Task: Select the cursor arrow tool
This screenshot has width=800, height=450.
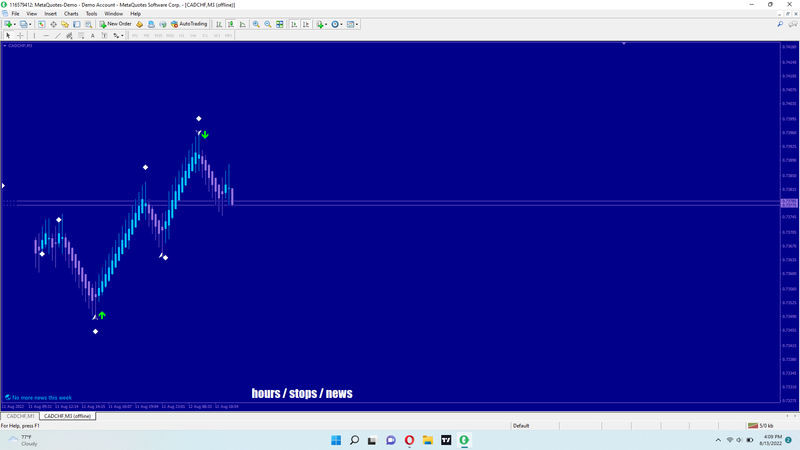Action: [x=8, y=35]
